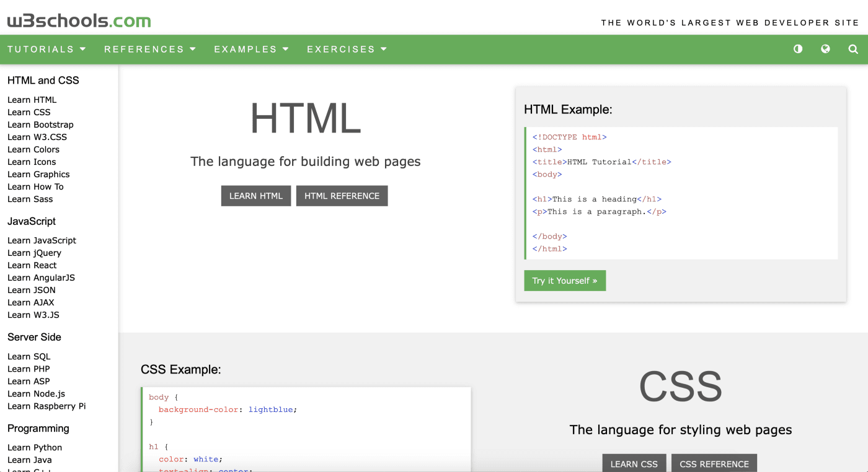Click the w3schools.com logo
The width and height of the screenshot is (868, 472).
pos(79,21)
